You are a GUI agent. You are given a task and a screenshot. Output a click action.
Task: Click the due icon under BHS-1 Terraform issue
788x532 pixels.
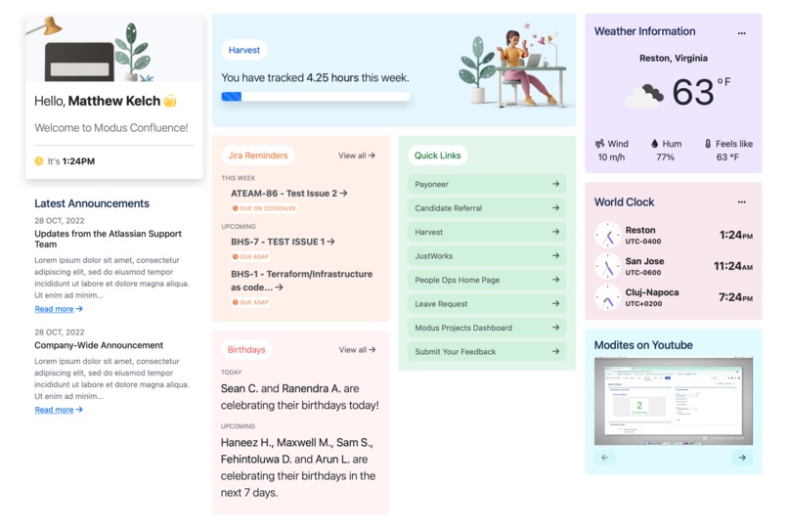pyautogui.click(x=235, y=302)
